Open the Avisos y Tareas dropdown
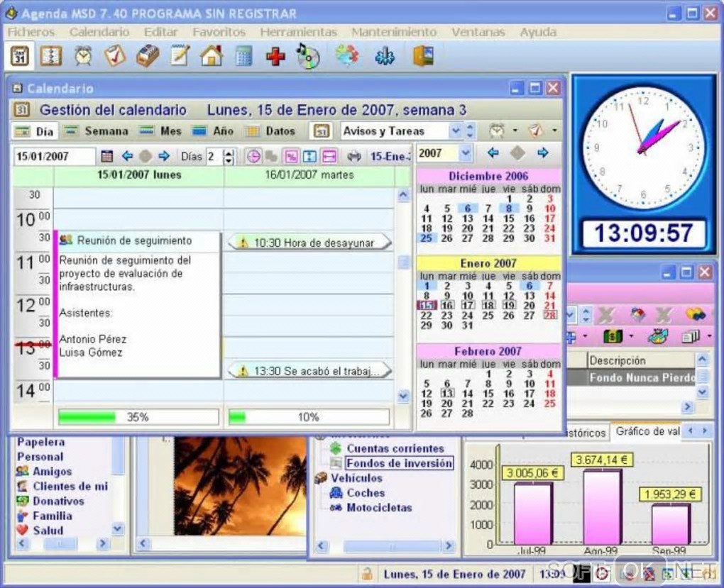Viewport: 724px width, 588px height. coord(455,131)
